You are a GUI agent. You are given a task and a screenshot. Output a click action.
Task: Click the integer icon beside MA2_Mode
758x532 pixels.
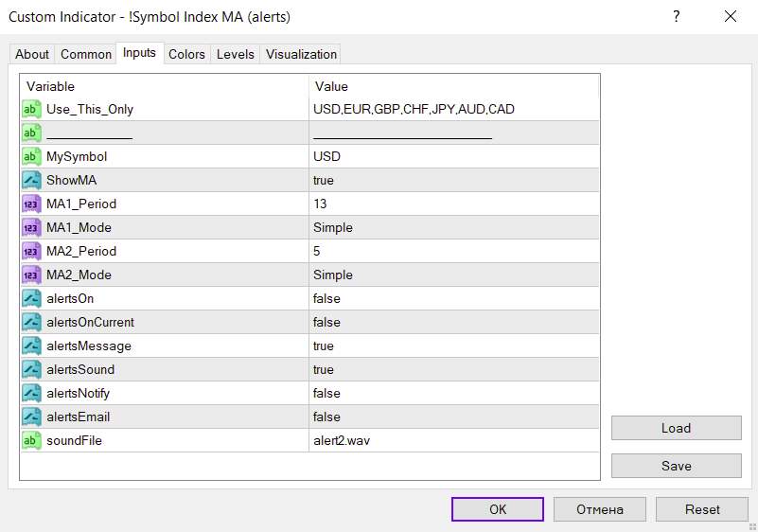tap(32, 275)
